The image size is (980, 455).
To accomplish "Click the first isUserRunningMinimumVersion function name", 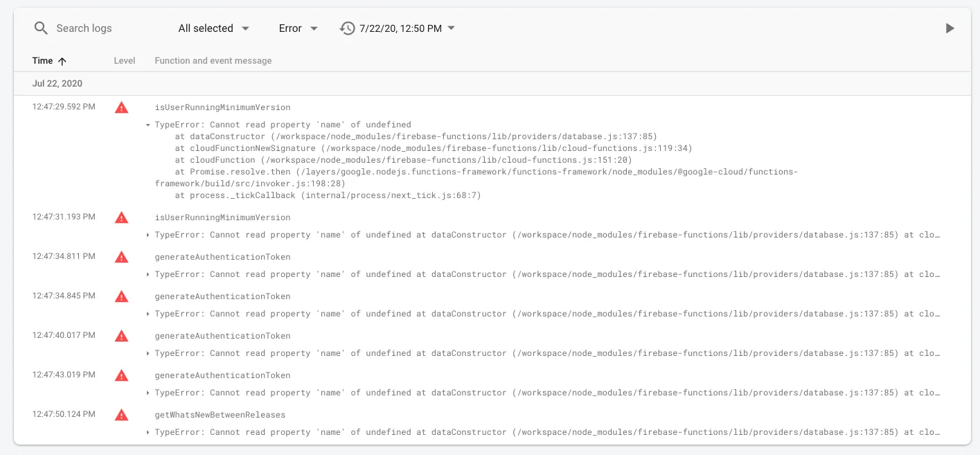I will point(222,107).
